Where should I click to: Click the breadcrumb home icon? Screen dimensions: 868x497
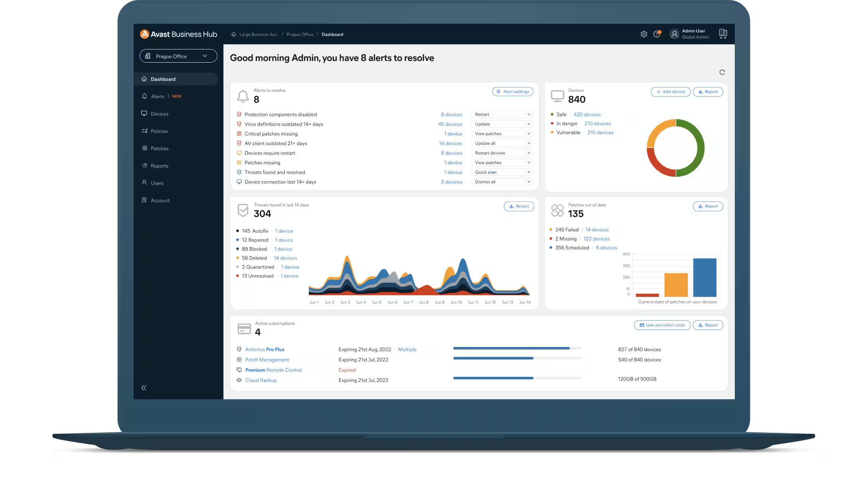point(234,34)
